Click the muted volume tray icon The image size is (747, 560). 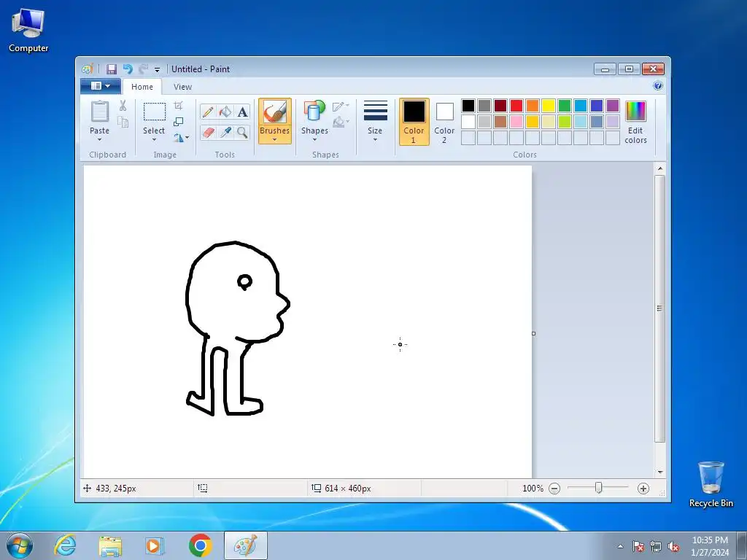point(673,547)
